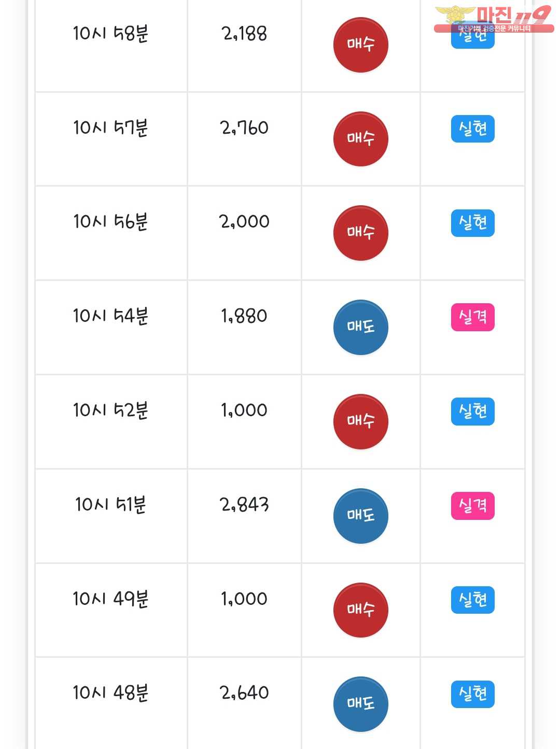This screenshot has width=560, height=749.
Task: Select the pink 실격 badge for 10시 51분
Action: coord(472,506)
